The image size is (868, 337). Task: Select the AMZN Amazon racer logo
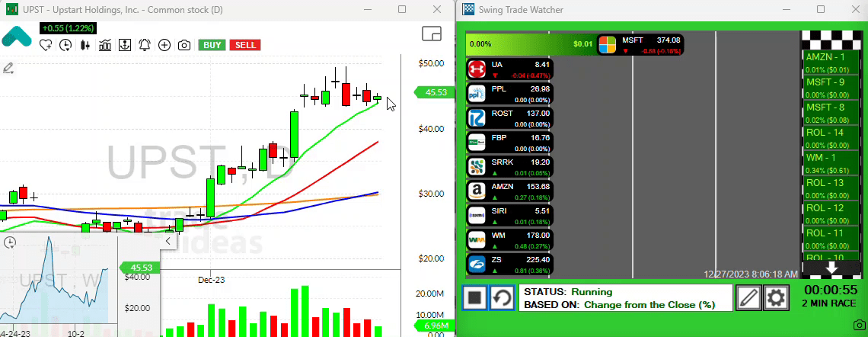pos(477,191)
